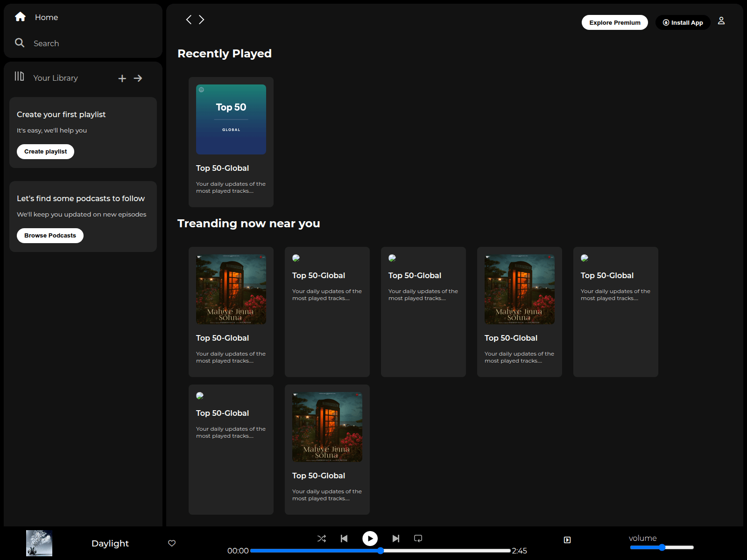
Task: Click Treanding now near you heading
Action: [x=249, y=224]
